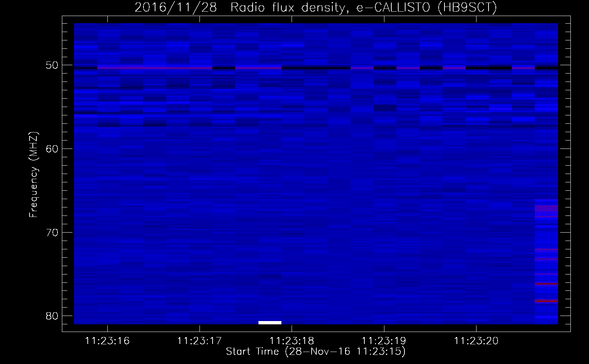Click the plot title '2016/11/28 Radio flux density, e-CALLISTO (HB9SCT)'
589x364 pixels.
point(316,8)
